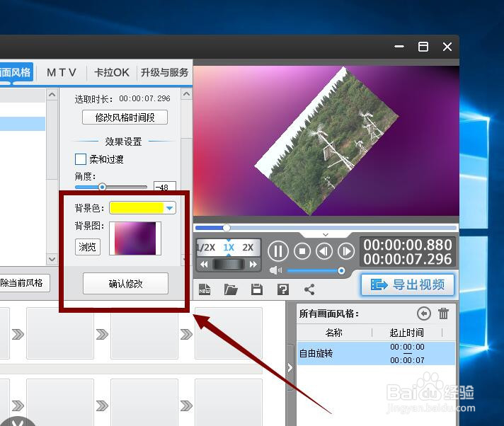
Task: Click the 修改风格时间段 button
Action: tap(125, 117)
